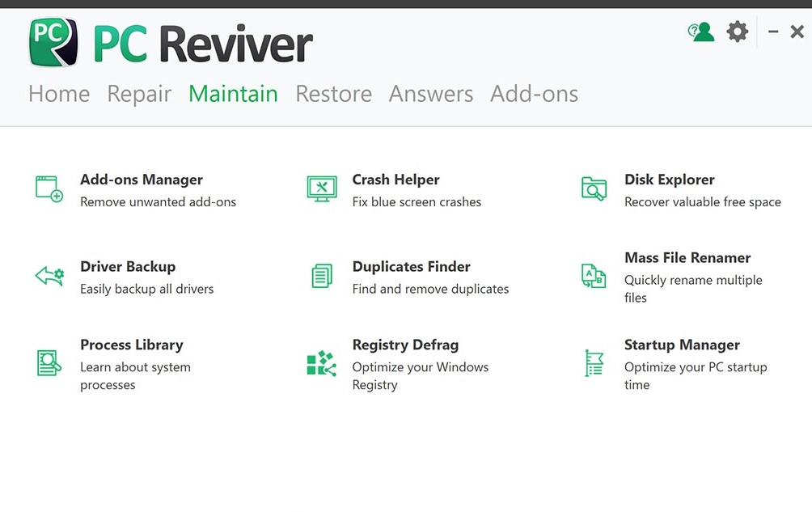This screenshot has height=512, width=812.
Task: Click the "Recover valuable free space" description
Action: pos(703,202)
